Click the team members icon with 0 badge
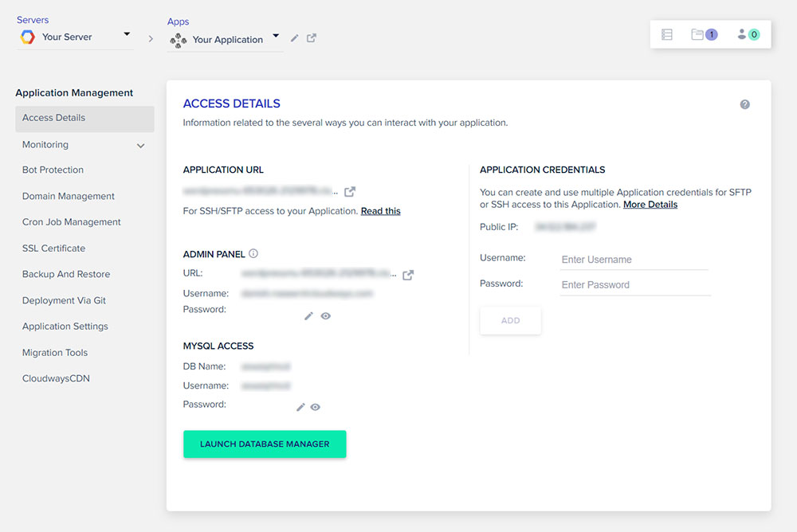 coord(748,34)
